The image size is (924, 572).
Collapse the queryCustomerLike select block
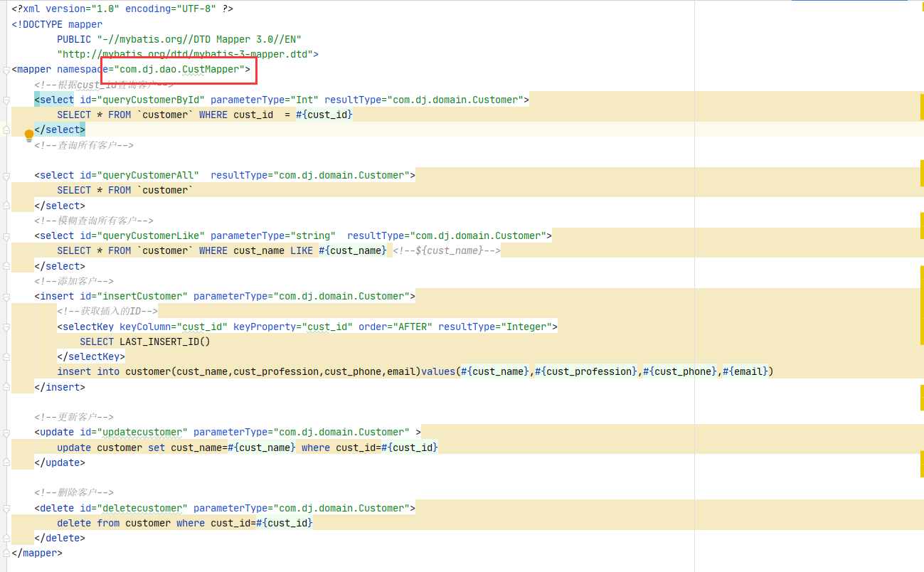[x=6, y=235]
